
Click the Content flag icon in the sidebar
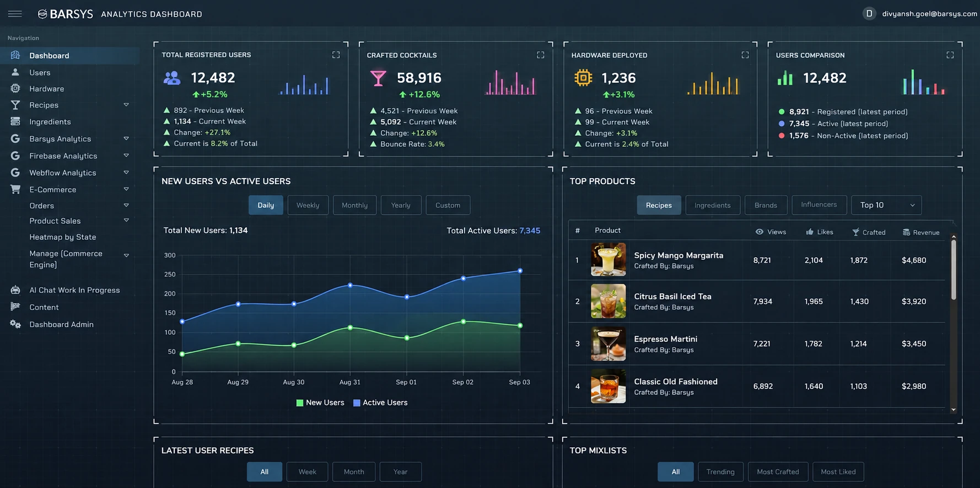tap(15, 307)
